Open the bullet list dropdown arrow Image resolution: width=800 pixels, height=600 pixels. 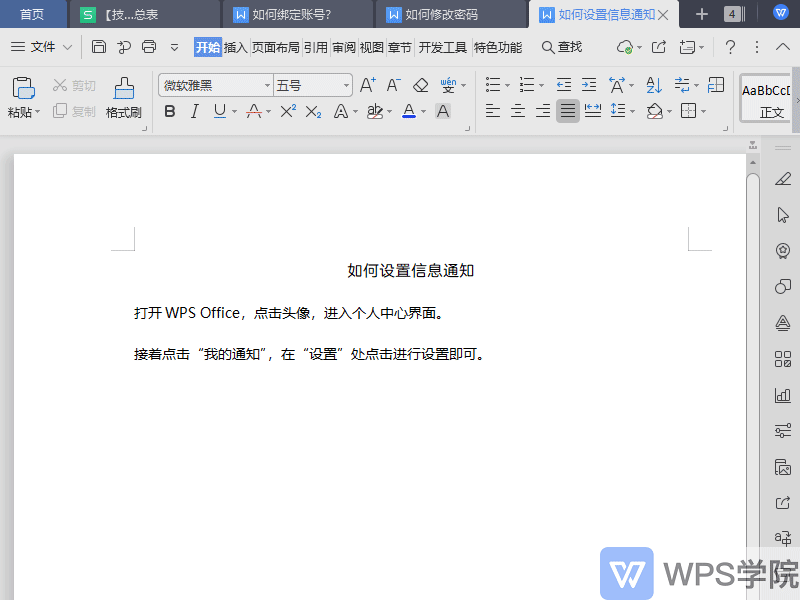(507, 86)
